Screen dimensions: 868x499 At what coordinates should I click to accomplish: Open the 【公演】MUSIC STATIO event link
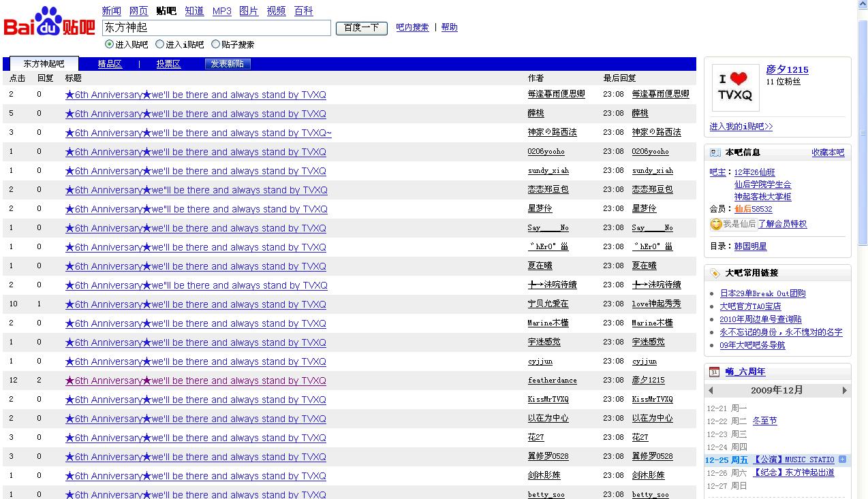pos(794,460)
